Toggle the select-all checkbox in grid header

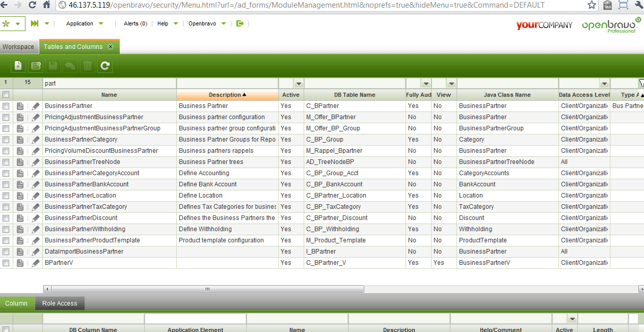[6, 95]
